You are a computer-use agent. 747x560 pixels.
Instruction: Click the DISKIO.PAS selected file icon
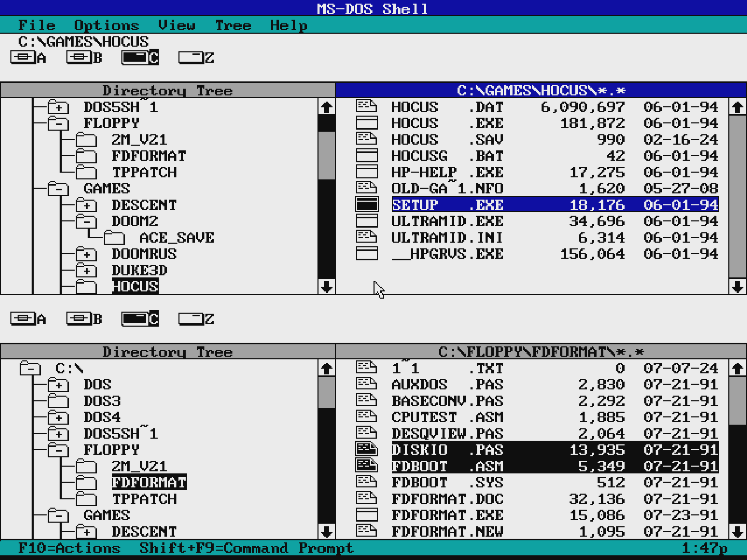[367, 450]
